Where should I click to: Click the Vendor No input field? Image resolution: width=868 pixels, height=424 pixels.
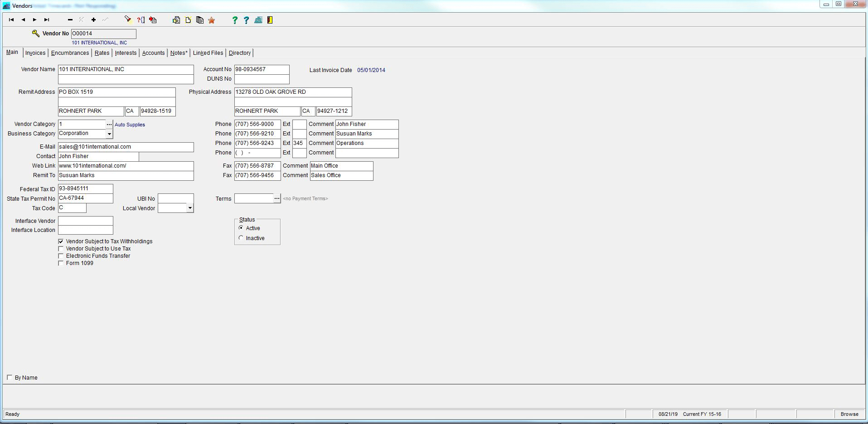pos(103,34)
